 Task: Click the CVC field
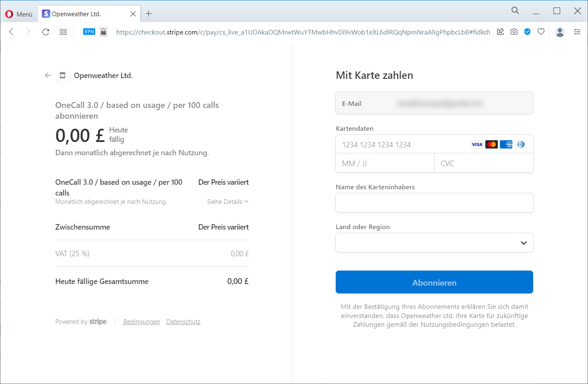pos(484,163)
